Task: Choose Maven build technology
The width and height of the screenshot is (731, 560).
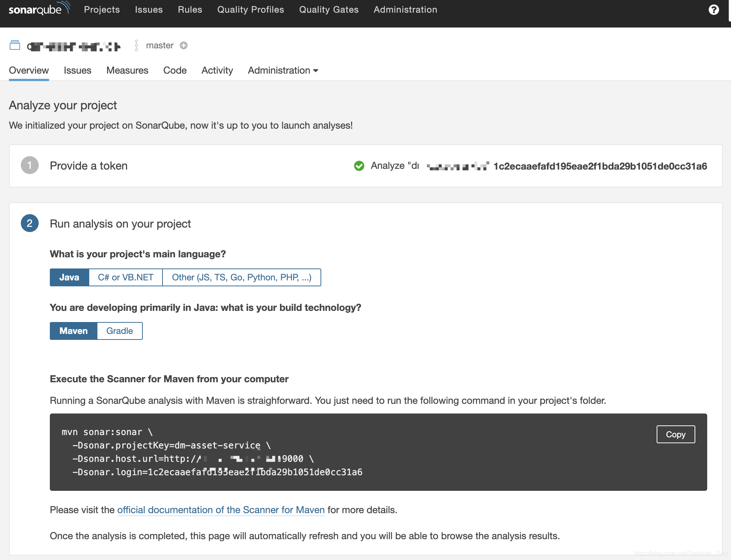Action: pyautogui.click(x=74, y=331)
